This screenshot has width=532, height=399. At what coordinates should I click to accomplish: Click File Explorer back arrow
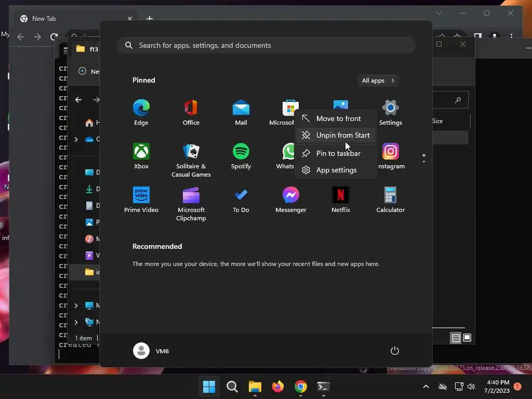tap(78, 100)
